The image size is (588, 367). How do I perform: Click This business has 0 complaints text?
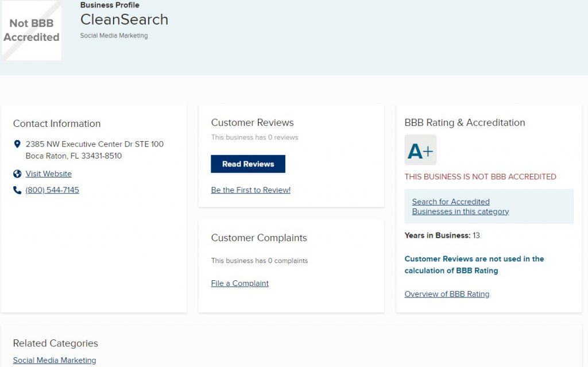click(260, 261)
